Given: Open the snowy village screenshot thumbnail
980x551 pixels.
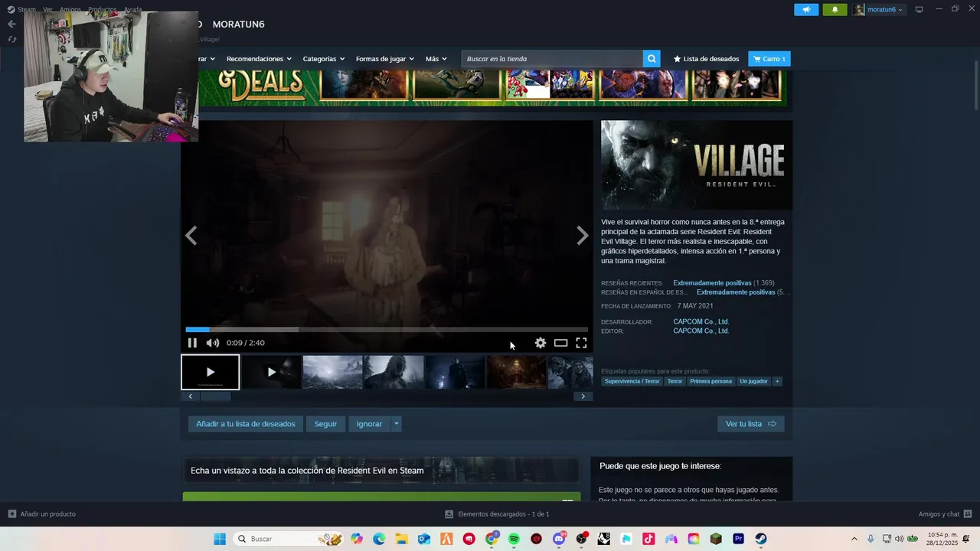Looking at the screenshot, I should coord(332,372).
